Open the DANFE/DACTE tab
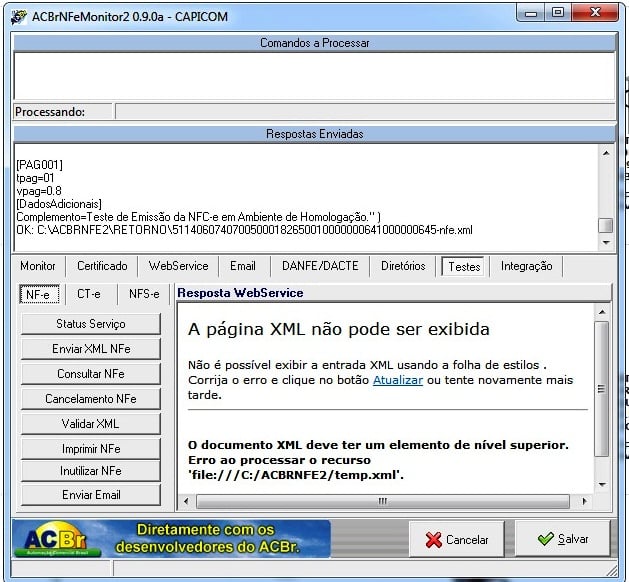This screenshot has width=629, height=582. (x=320, y=266)
